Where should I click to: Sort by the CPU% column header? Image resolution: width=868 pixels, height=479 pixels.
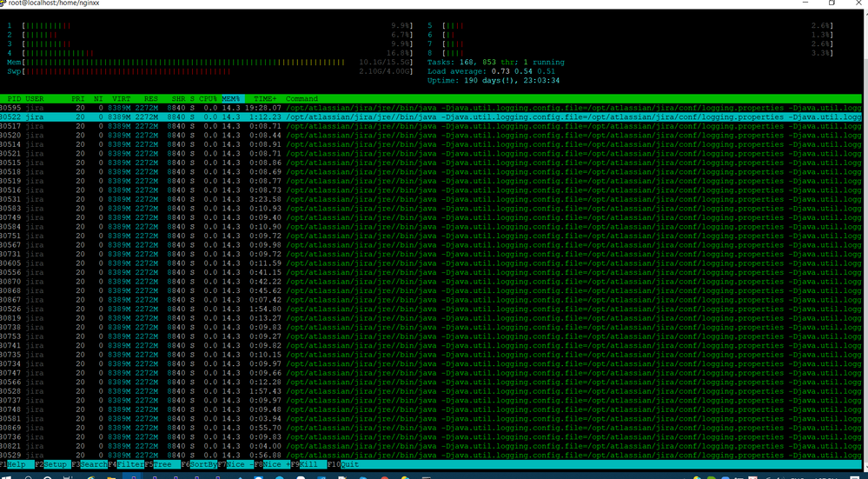pos(209,98)
